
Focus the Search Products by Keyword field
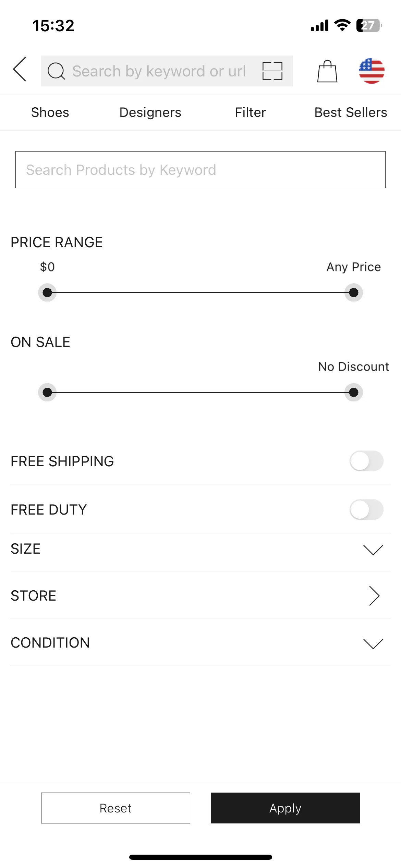[x=200, y=170]
